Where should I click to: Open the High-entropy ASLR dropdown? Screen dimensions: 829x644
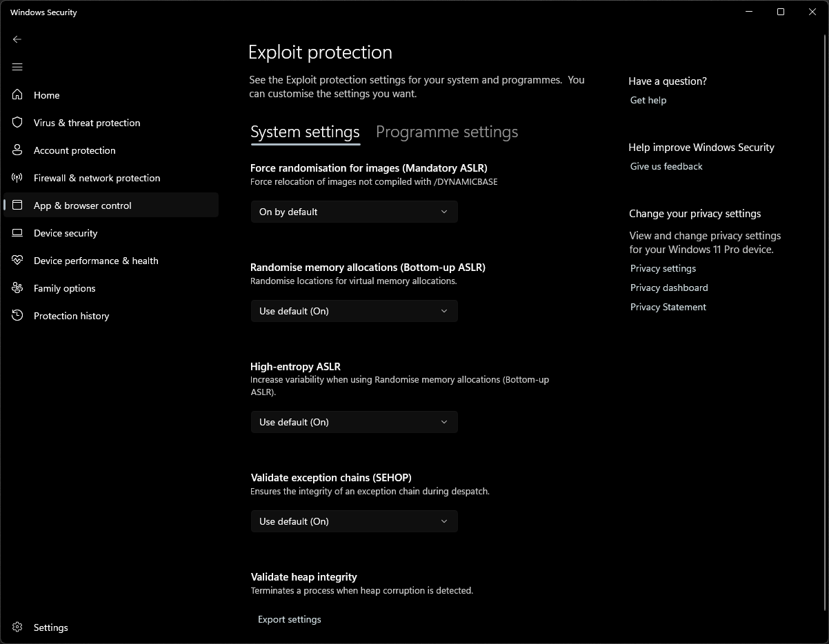354,422
